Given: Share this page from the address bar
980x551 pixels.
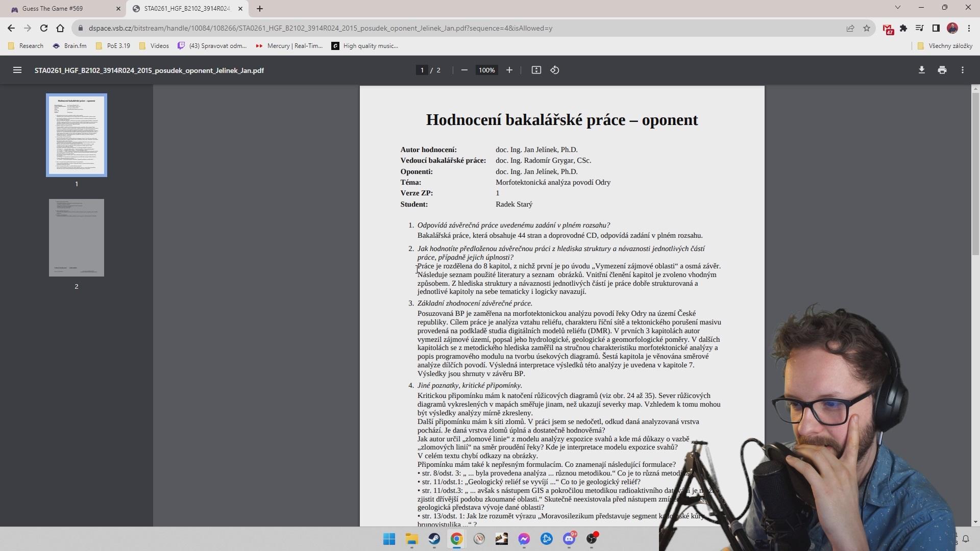Looking at the screenshot, I should (x=850, y=28).
